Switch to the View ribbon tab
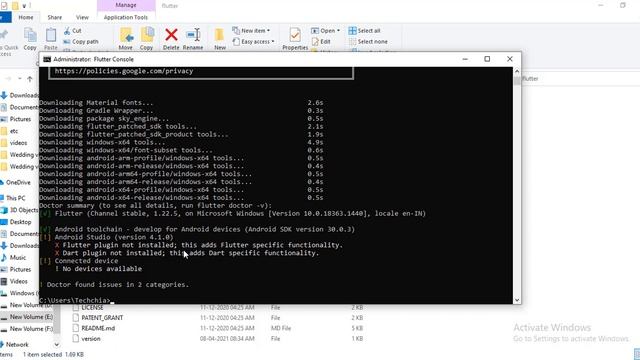The width and height of the screenshot is (640, 360). [82, 18]
